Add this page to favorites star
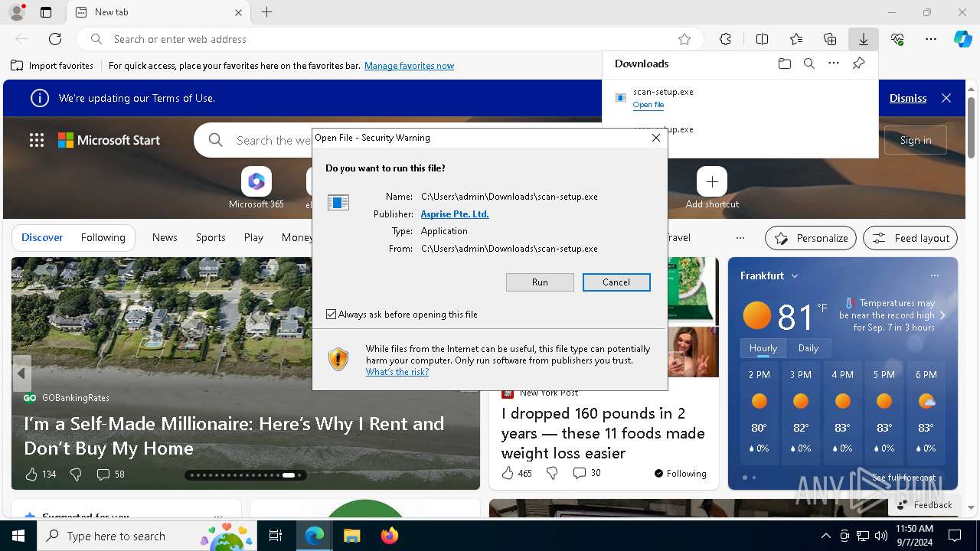 pyautogui.click(x=684, y=39)
